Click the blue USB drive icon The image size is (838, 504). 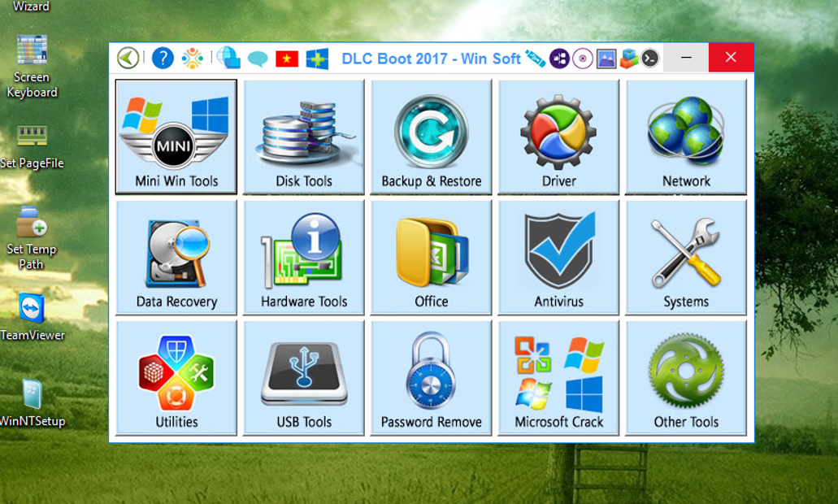coord(535,58)
